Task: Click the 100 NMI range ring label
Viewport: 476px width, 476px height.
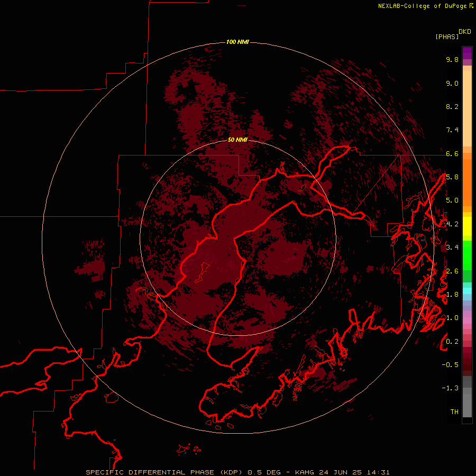Action: (x=237, y=42)
